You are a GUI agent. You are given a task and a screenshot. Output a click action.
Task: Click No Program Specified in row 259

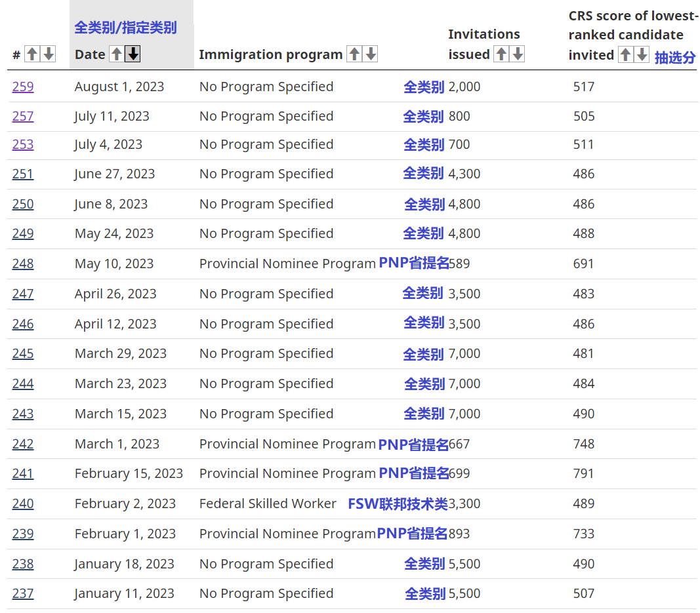(266, 87)
